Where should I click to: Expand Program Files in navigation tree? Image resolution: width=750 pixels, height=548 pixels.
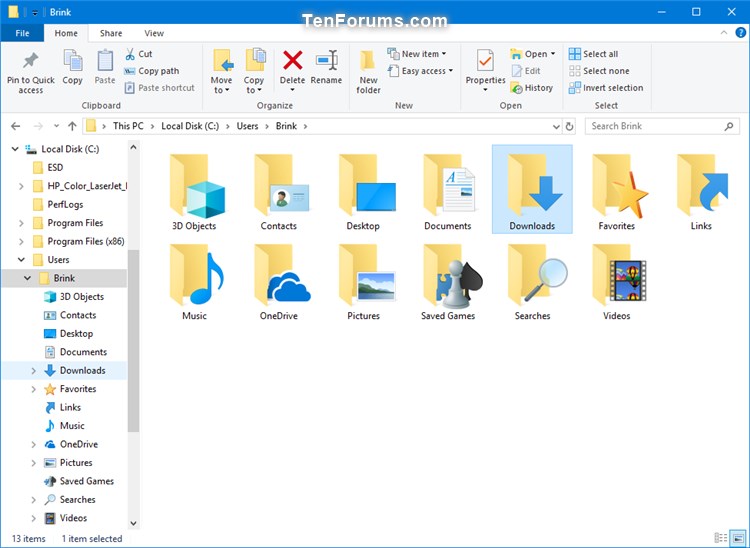pyautogui.click(x=21, y=223)
